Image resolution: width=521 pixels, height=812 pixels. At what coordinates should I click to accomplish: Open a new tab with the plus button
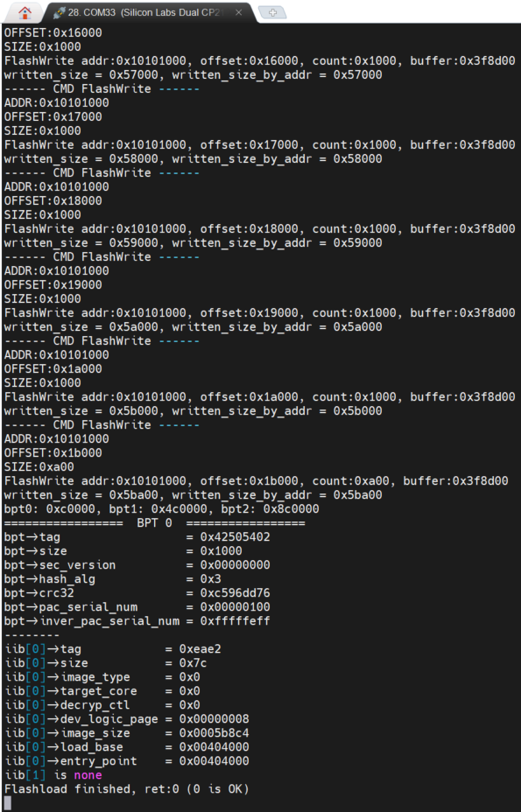272,12
